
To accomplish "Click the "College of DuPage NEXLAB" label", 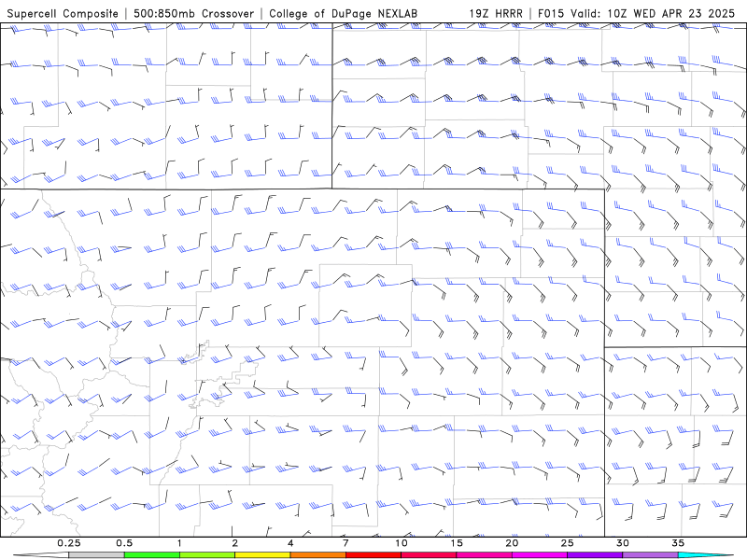I will [343, 13].
